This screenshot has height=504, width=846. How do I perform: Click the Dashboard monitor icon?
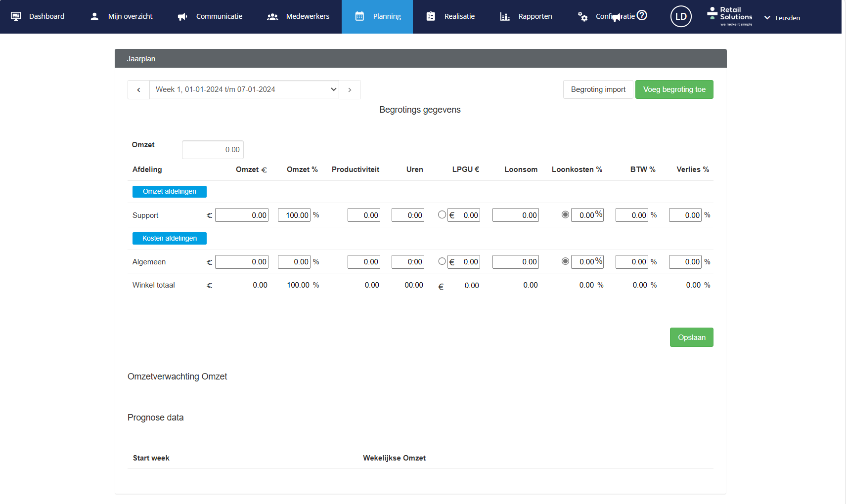pos(16,16)
